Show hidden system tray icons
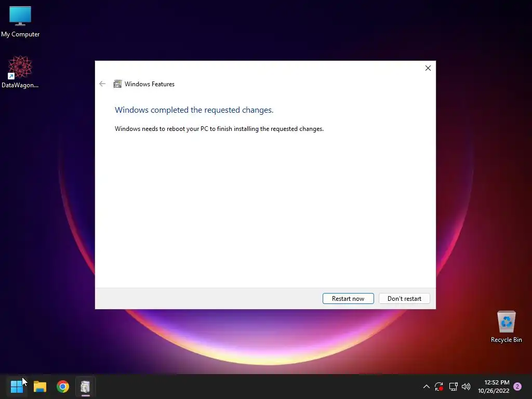532x399 pixels. coord(427,387)
